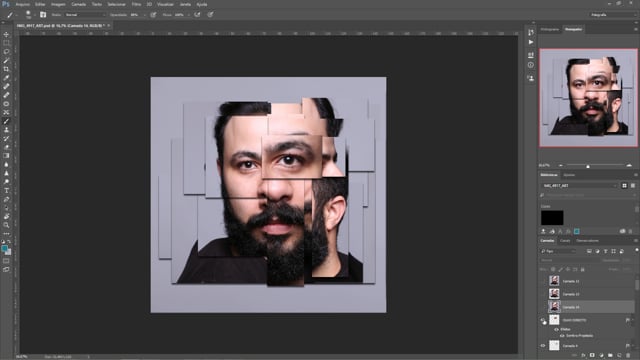Create a new layer icon
The image size is (640, 360).
pyautogui.click(x=619, y=356)
